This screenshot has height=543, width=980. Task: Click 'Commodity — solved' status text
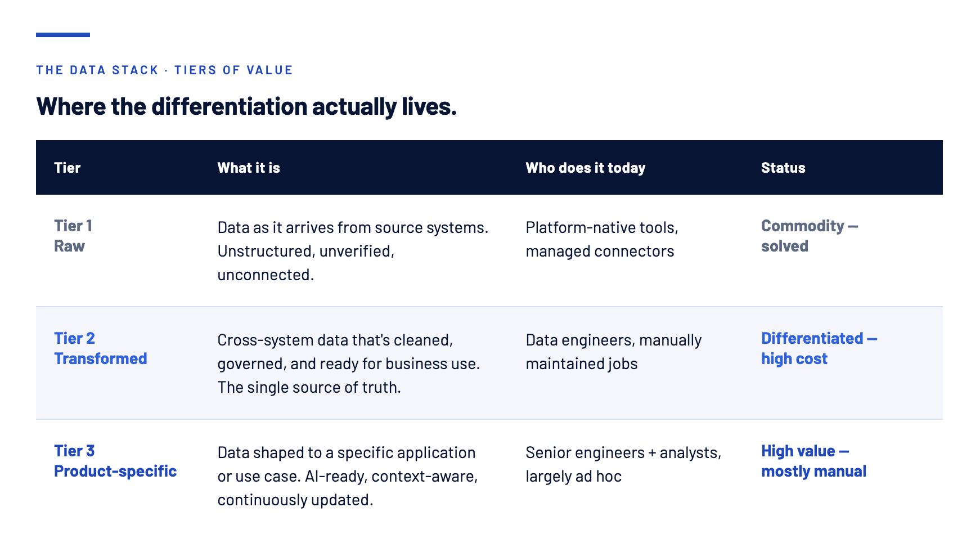[x=810, y=236]
